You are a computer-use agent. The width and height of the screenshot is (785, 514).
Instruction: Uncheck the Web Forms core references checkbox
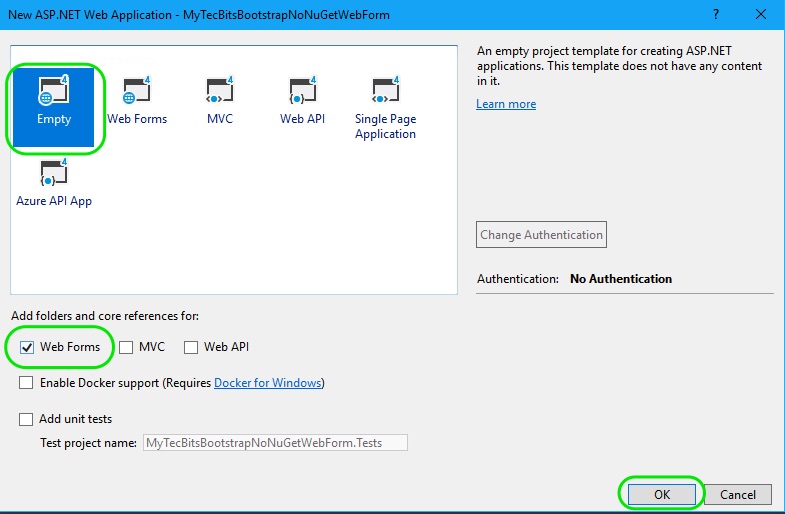coord(26,347)
